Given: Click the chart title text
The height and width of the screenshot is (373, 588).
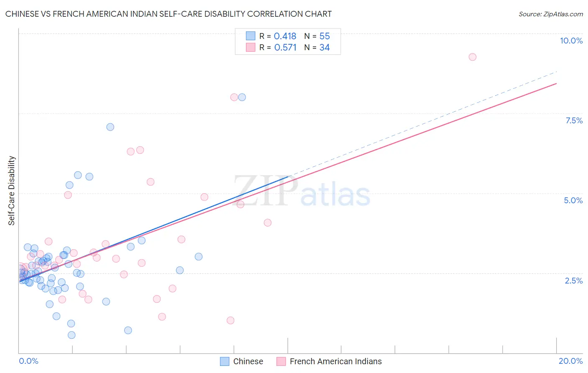Looking at the screenshot, I should [x=169, y=14].
